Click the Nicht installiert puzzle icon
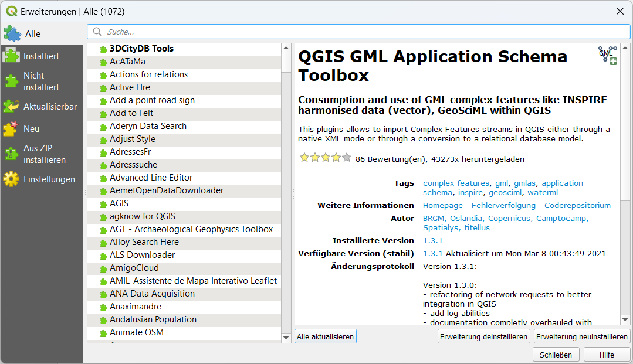 pyautogui.click(x=12, y=81)
